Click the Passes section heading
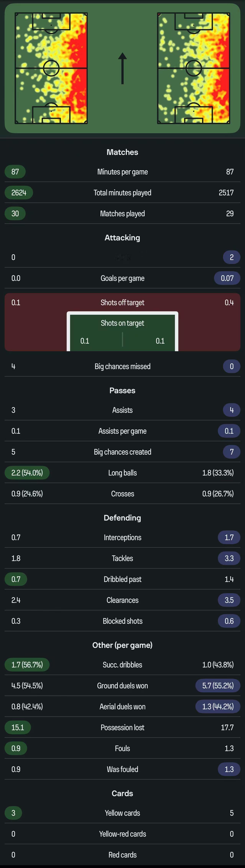 click(x=122, y=391)
